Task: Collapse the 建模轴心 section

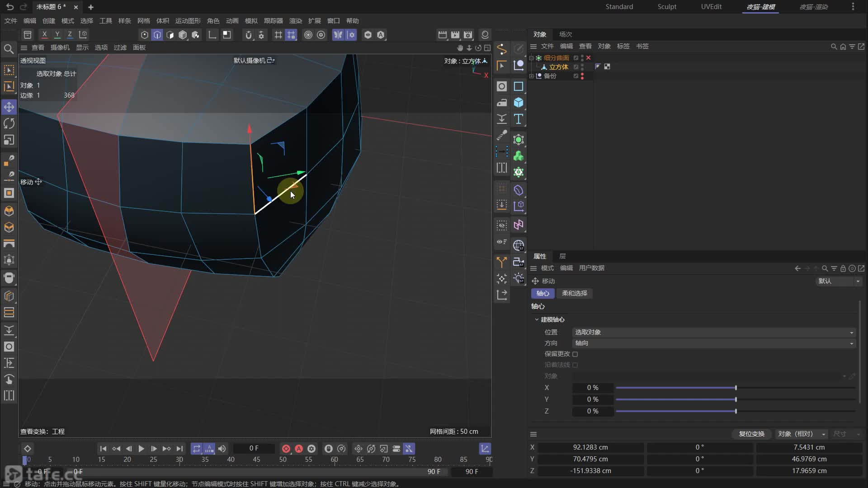Action: click(x=537, y=319)
